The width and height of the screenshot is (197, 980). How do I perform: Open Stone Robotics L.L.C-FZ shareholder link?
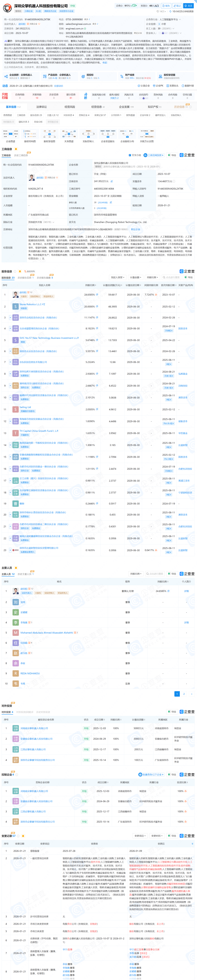tap(32, 304)
